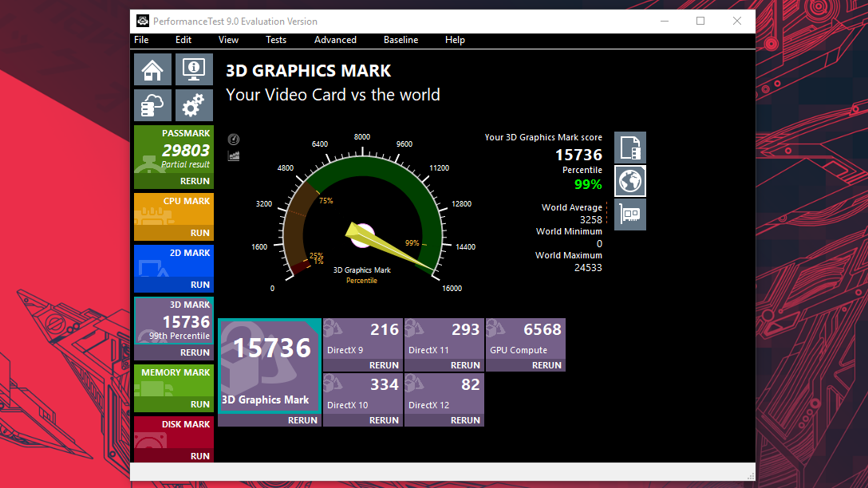
Task: Rerun the GPU Compute test
Action: coord(525,365)
